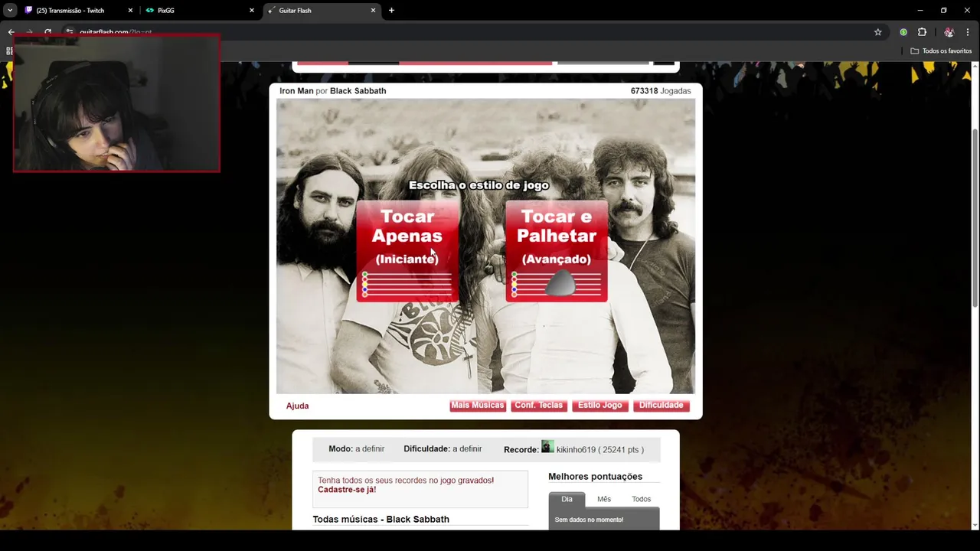Open Mais Músicas button
This screenshot has height=551, width=980.
coord(478,406)
